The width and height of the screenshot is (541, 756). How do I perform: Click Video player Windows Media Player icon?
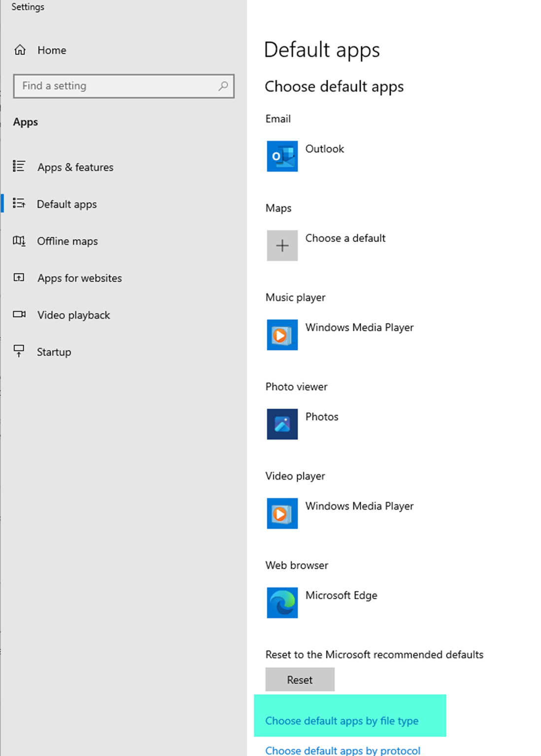pos(282,513)
